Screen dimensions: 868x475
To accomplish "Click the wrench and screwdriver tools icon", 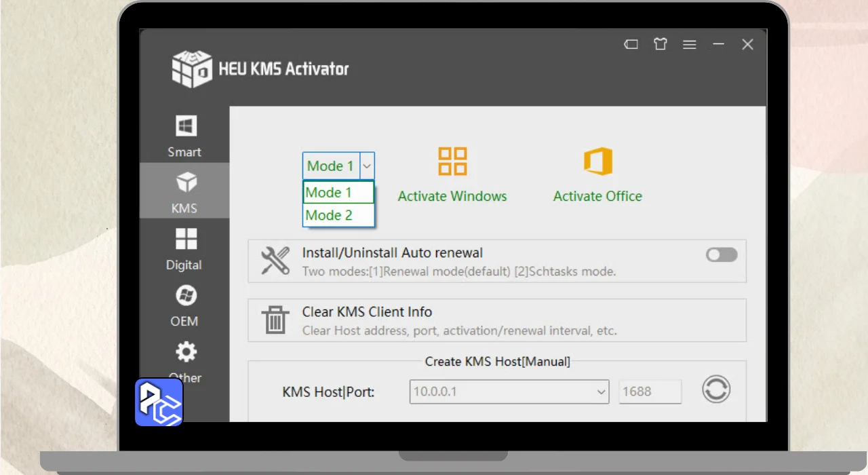I will click(x=275, y=261).
